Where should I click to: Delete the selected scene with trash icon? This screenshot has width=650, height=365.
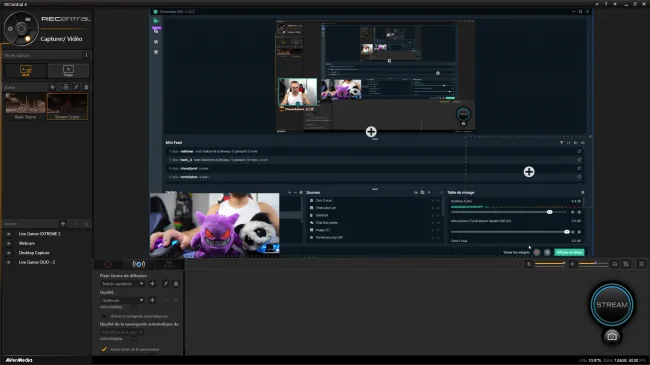click(86, 87)
